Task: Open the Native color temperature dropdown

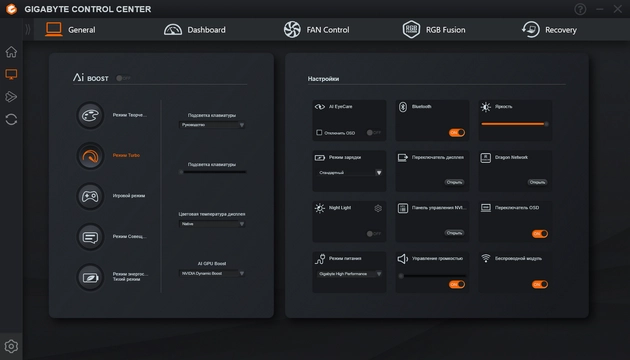Action: tap(212, 224)
